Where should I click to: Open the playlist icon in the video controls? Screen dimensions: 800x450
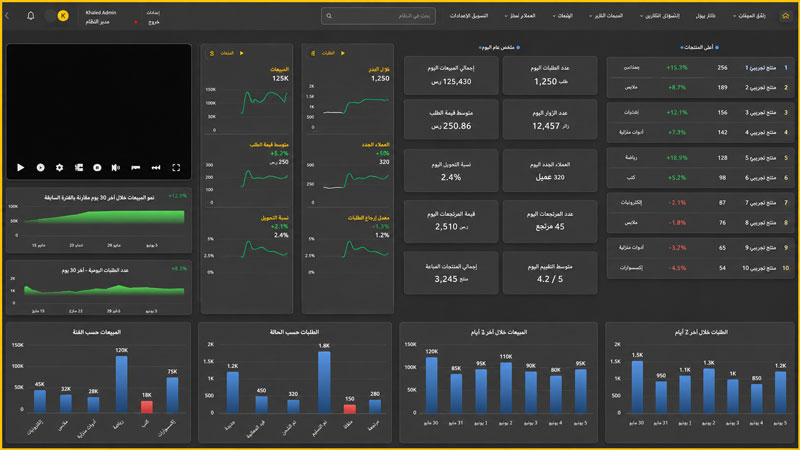[x=79, y=167]
